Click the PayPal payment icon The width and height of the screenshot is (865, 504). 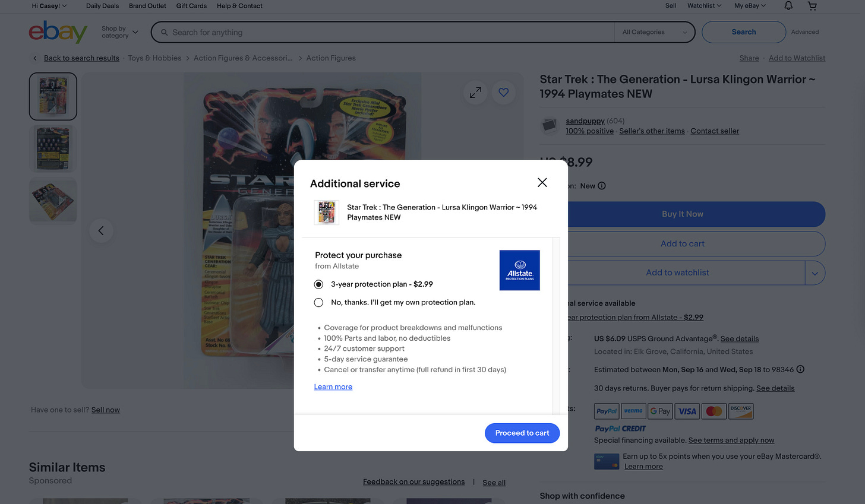point(607,411)
